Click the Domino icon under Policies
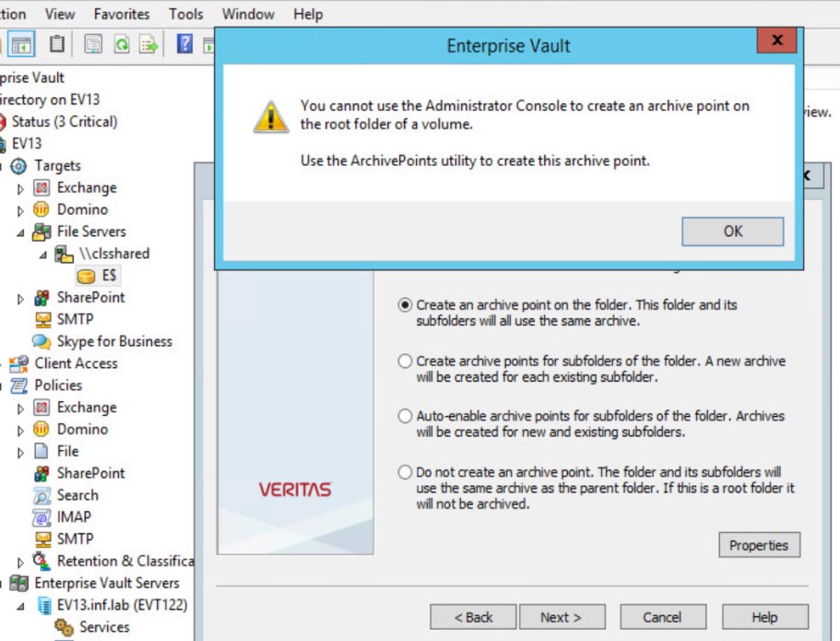The image size is (840, 641). click(x=41, y=429)
